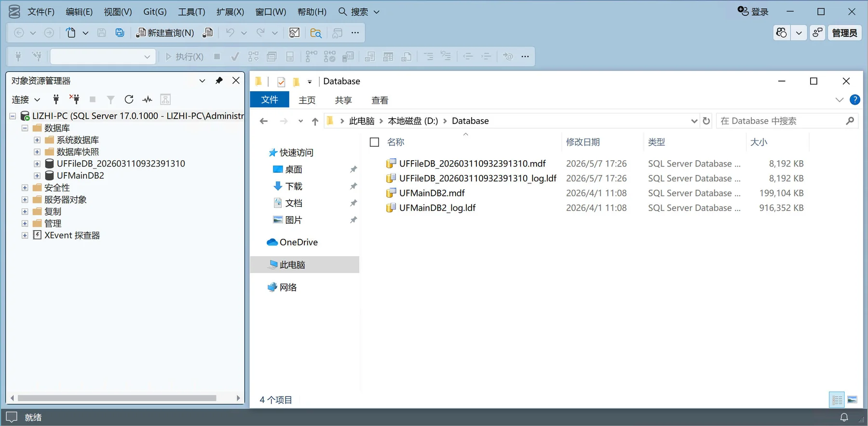Expand the XEvent 探查器 node
This screenshot has height=426, width=868.
click(25, 235)
